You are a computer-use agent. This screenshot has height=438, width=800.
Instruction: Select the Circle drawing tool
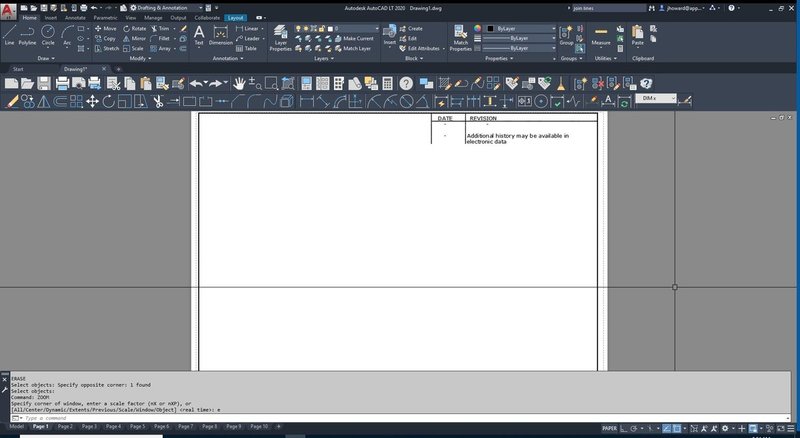(x=48, y=35)
